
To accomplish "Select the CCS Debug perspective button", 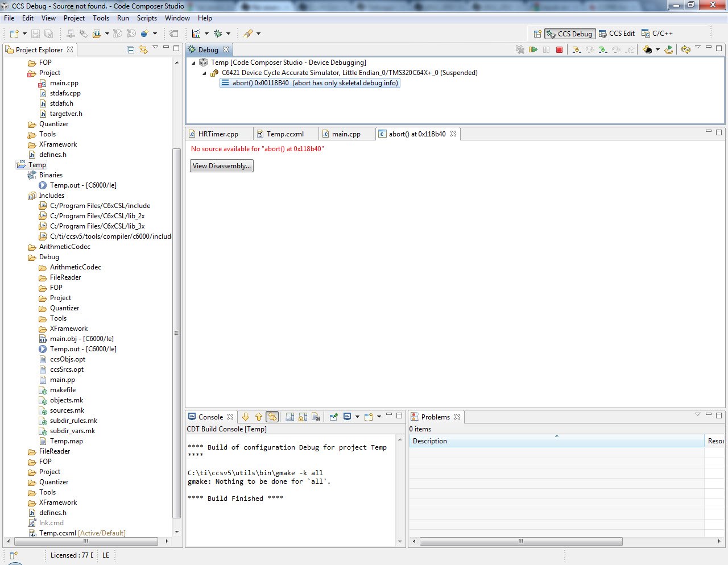I will 570,34.
